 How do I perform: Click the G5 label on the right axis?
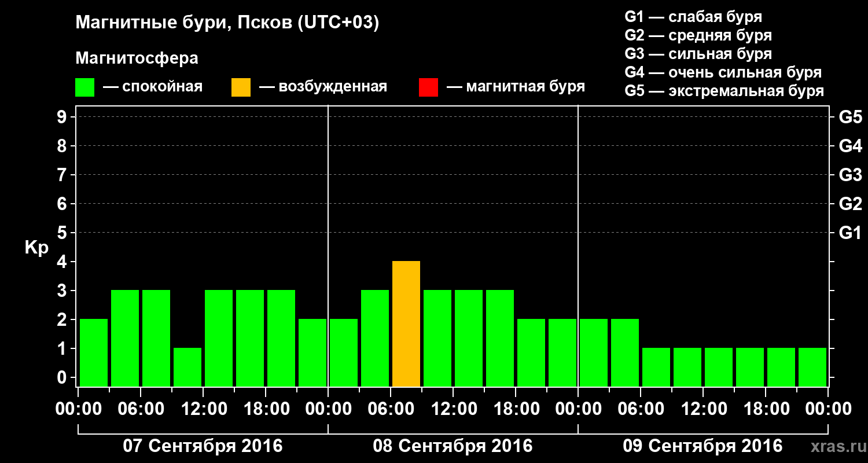tap(850, 117)
